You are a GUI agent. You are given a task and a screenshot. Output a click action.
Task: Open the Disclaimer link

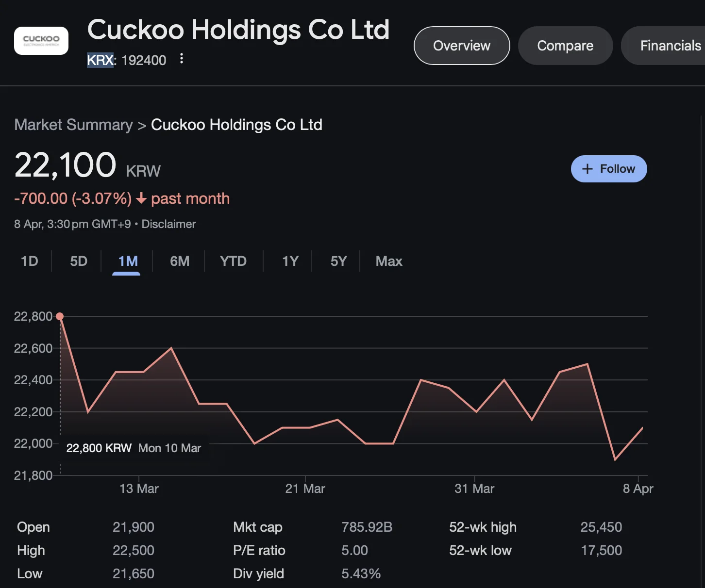point(168,224)
